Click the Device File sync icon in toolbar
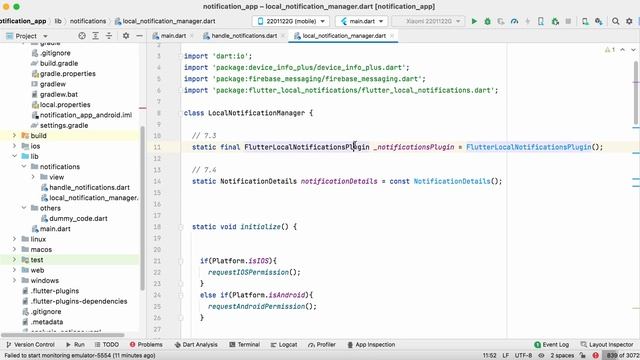 click(585, 21)
